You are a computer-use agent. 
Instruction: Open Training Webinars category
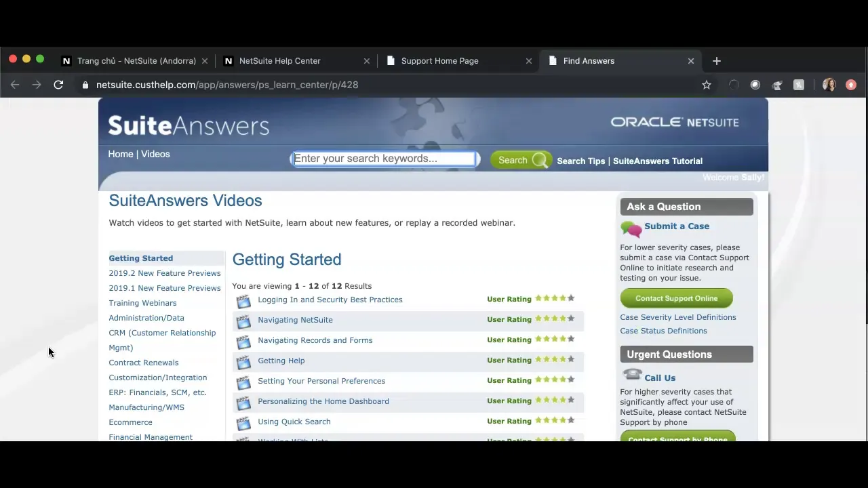coord(142,303)
